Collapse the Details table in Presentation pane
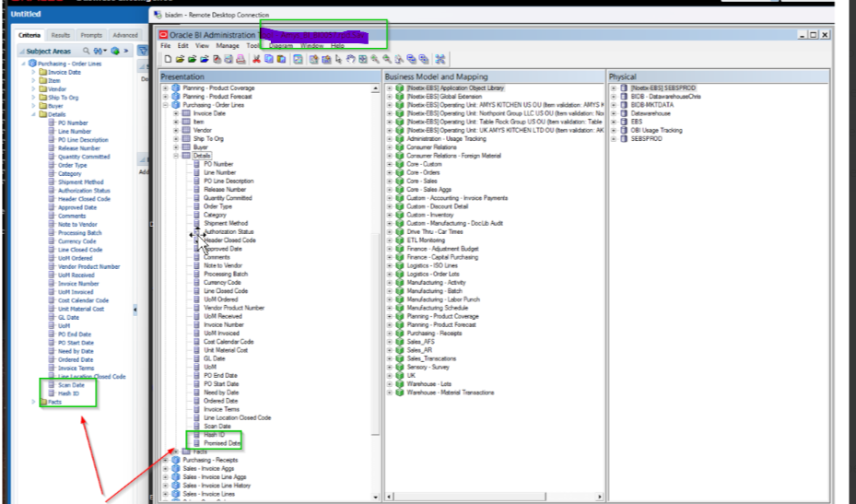The height and width of the screenshot is (504, 856). 176,156
